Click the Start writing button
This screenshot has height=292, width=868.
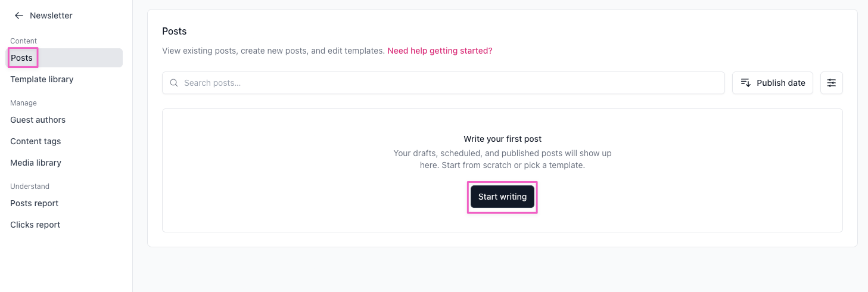point(502,197)
